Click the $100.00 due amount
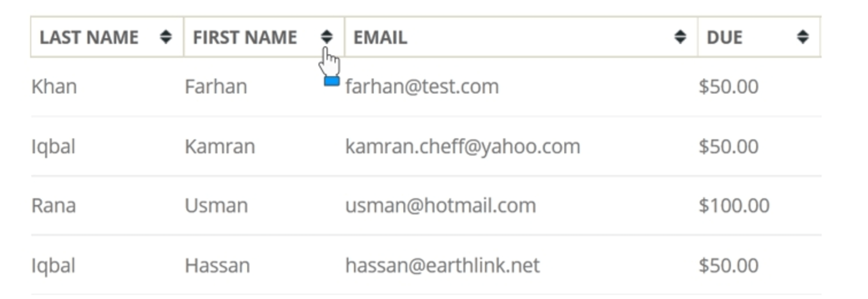 (x=734, y=206)
